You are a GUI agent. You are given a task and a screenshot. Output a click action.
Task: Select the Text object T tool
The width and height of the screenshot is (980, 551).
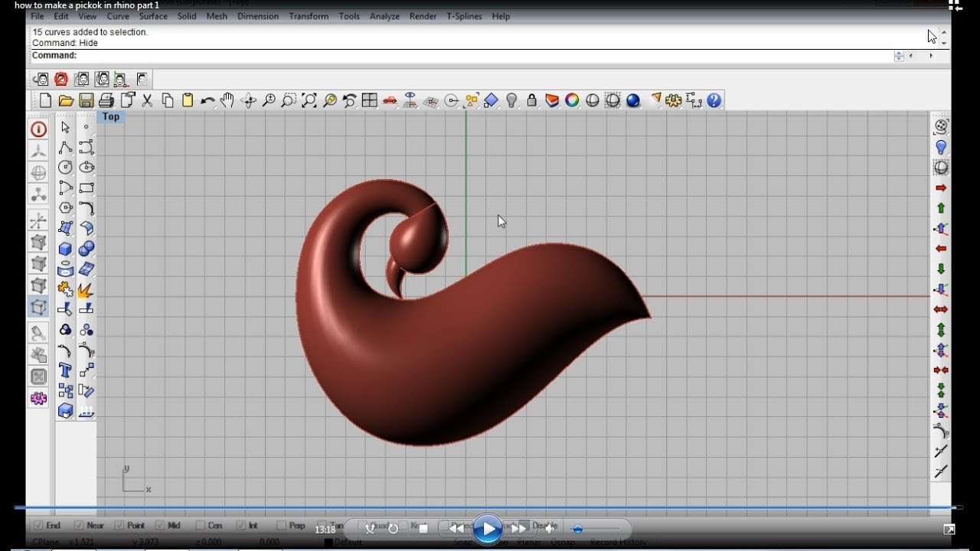(65, 370)
